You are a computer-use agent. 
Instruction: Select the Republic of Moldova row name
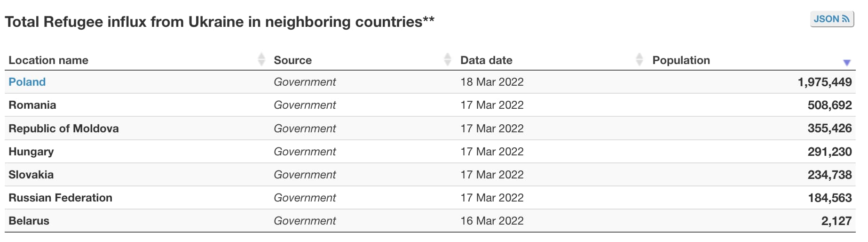[63, 129]
